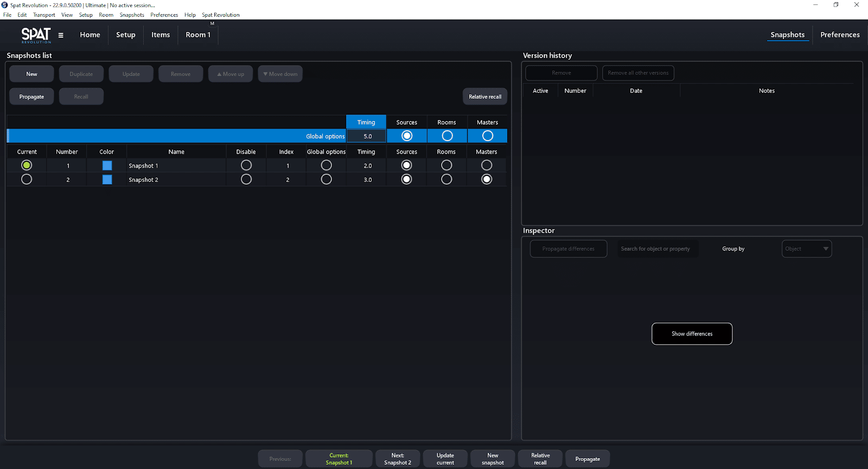Screen dimensions: 868x469
Task: Click the New snapshot list button
Action: click(x=31, y=74)
